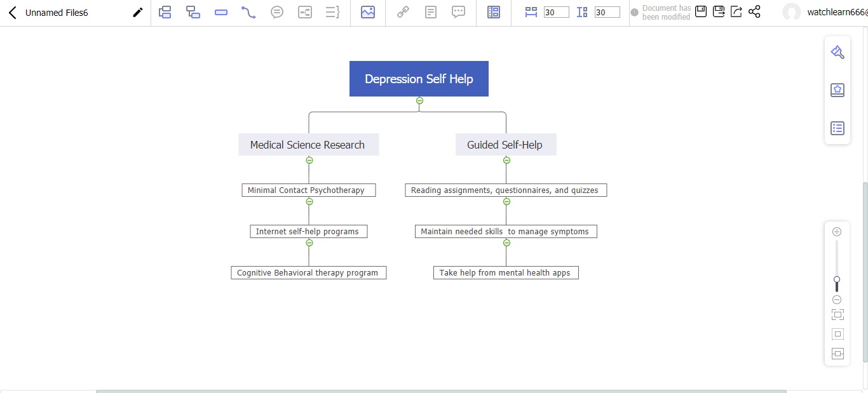Click the horizontal spacing value field
The image size is (868, 393).
(x=556, y=12)
